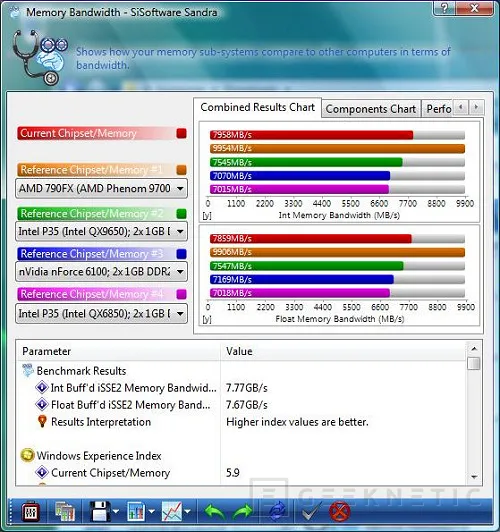
Task: Open the module options icon in bottom toolbar
Action: pyautogui.click(x=31, y=512)
